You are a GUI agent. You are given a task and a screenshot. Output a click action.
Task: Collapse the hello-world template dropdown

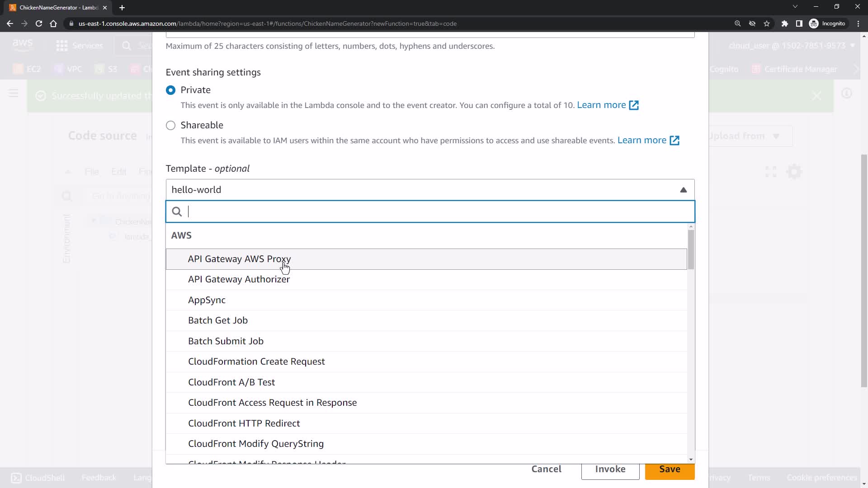[x=683, y=190]
